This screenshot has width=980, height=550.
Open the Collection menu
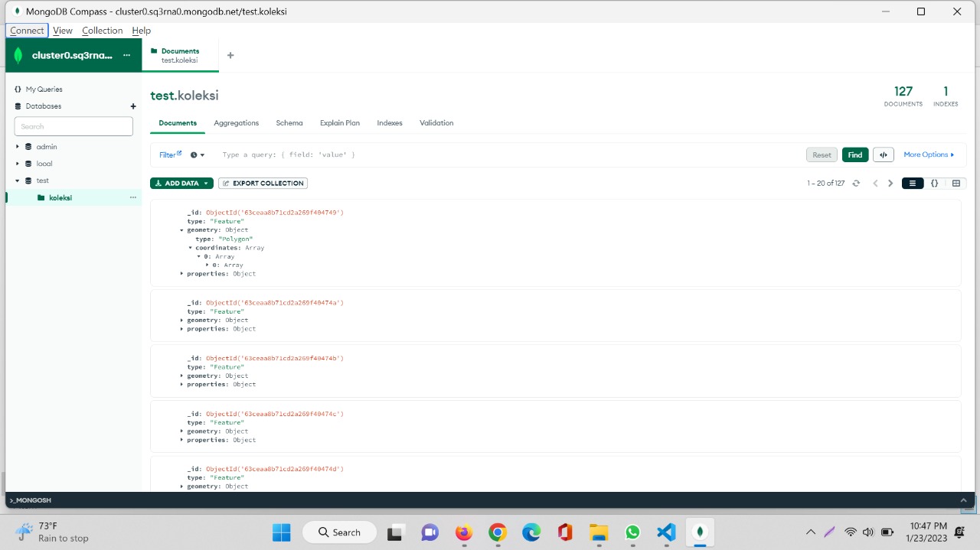coord(103,31)
